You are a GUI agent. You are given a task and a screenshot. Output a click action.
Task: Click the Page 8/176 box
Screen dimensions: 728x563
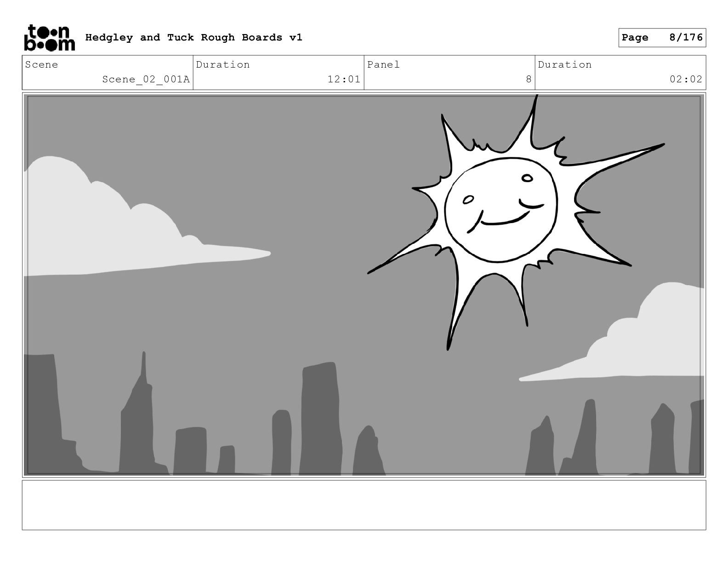(662, 38)
